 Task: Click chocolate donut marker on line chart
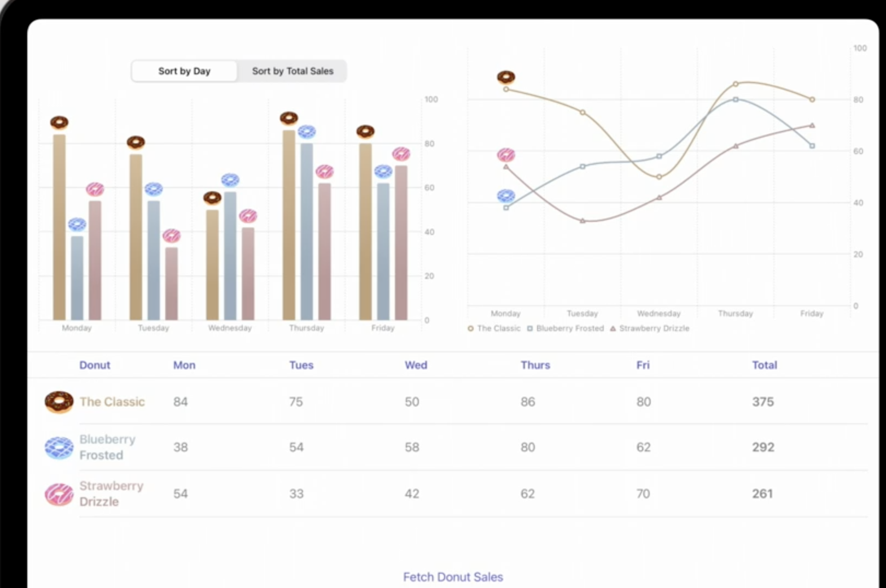tap(506, 77)
